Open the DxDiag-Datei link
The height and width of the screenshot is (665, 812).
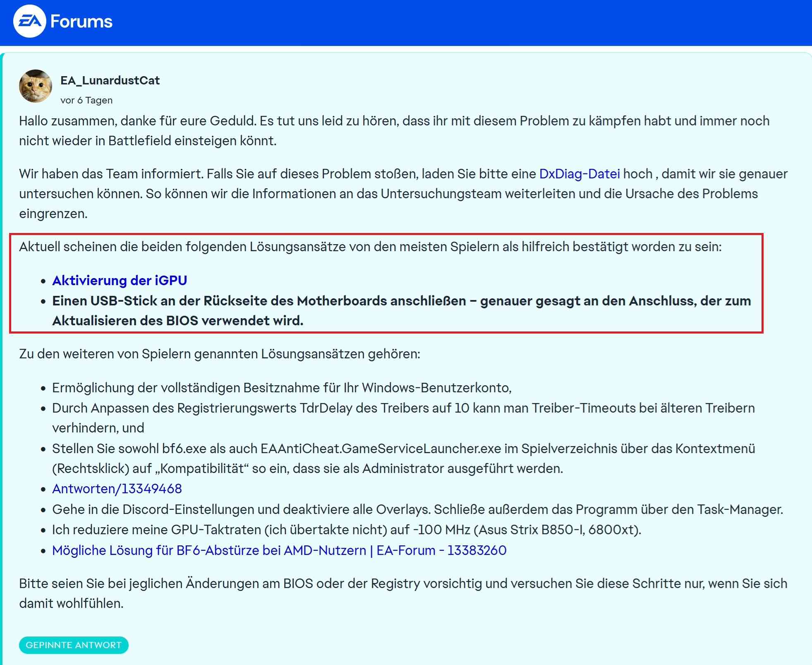(x=580, y=174)
